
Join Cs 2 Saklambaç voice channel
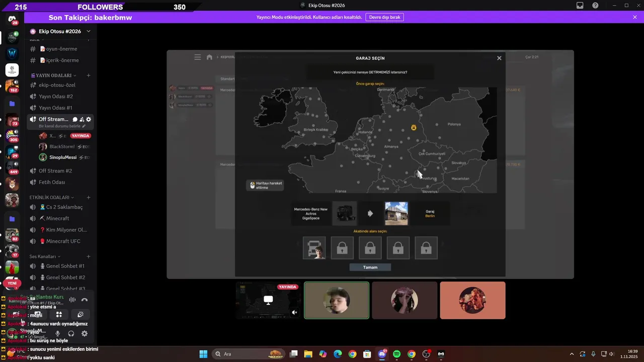(x=60, y=207)
